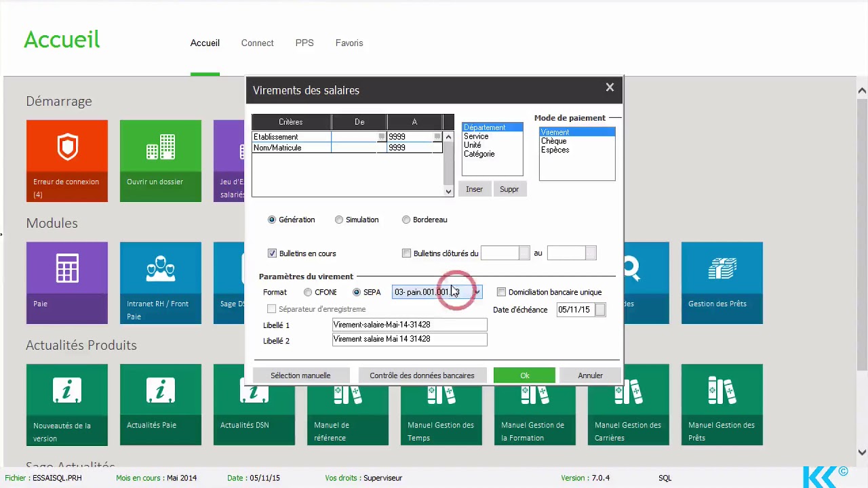Choose SEPA format radio button

pos(357,292)
